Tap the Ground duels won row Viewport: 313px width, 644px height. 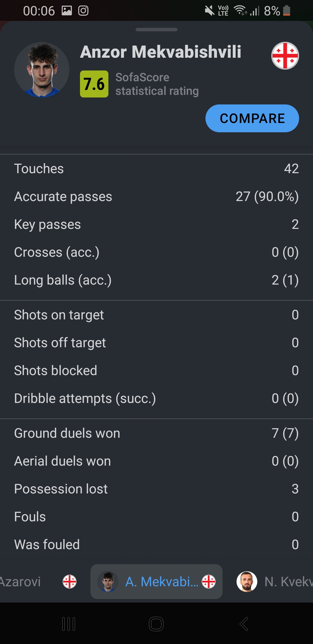pos(156,433)
